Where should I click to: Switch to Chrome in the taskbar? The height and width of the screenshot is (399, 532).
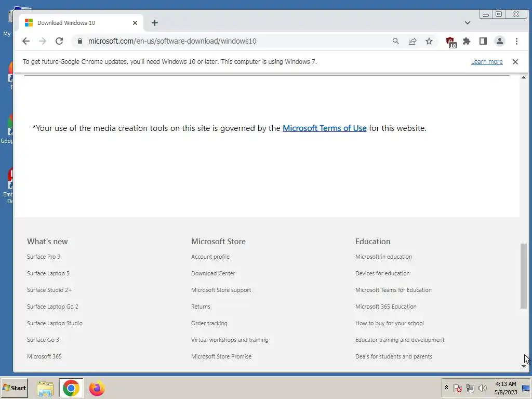71,388
